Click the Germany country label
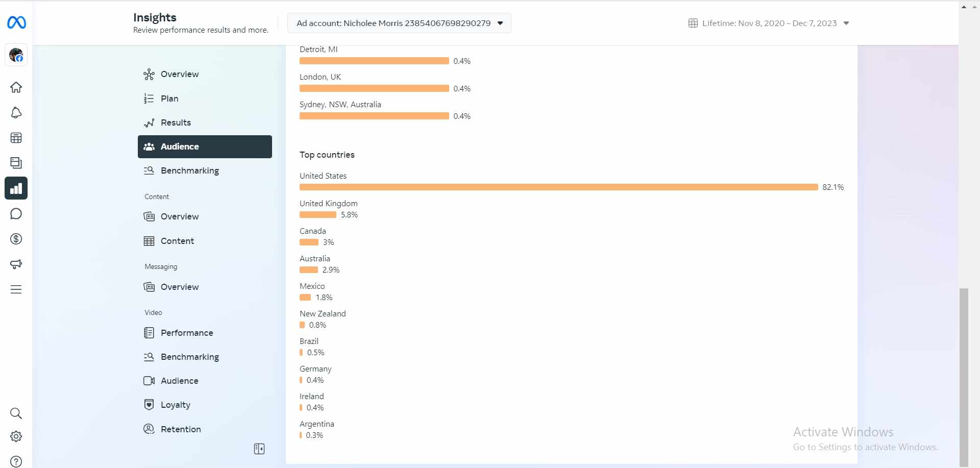 pyautogui.click(x=315, y=369)
